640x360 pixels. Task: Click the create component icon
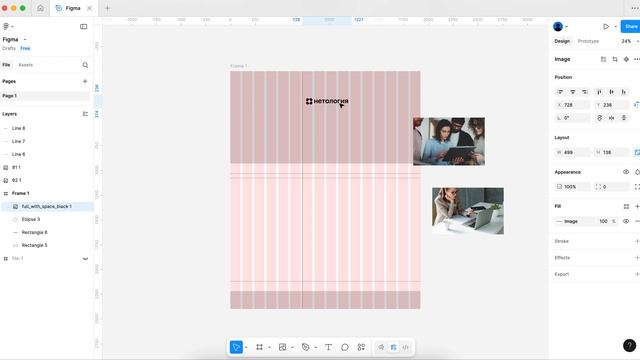(626, 60)
